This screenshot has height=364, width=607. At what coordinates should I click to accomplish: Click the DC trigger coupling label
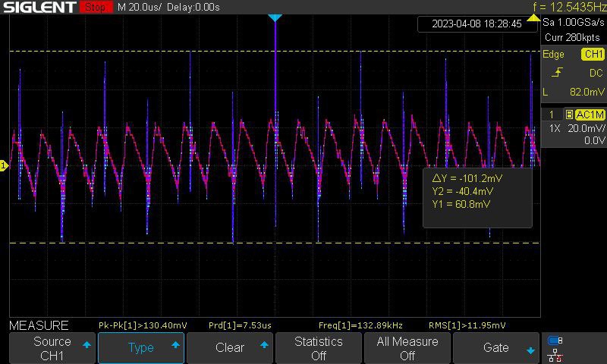[596, 73]
